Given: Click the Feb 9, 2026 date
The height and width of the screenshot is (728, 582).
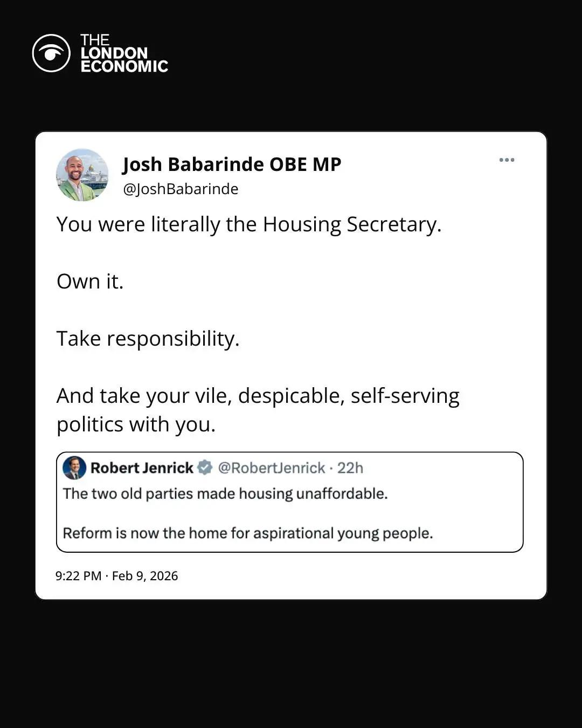Looking at the screenshot, I should pos(145,576).
